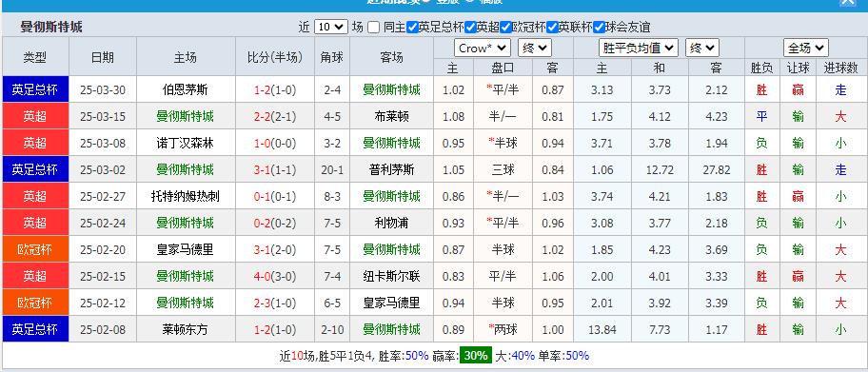Viewport: 868px width, 372px height.
Task: Click the 盘口 column header
Action: pyautogui.click(x=503, y=68)
